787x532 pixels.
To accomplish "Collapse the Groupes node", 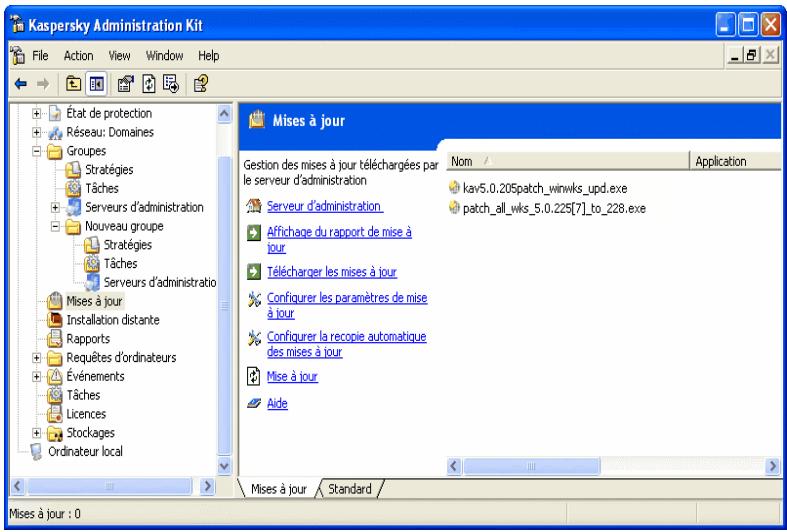I will coord(37,151).
